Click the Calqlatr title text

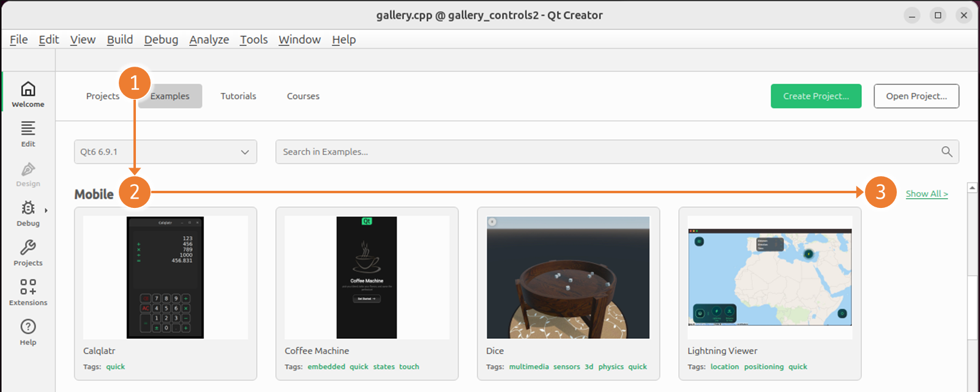99,351
